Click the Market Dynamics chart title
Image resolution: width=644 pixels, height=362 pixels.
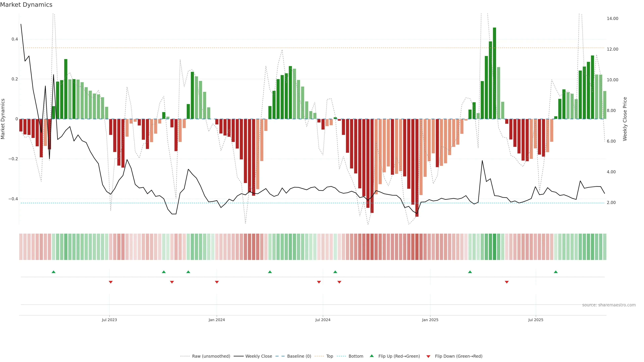26,5
